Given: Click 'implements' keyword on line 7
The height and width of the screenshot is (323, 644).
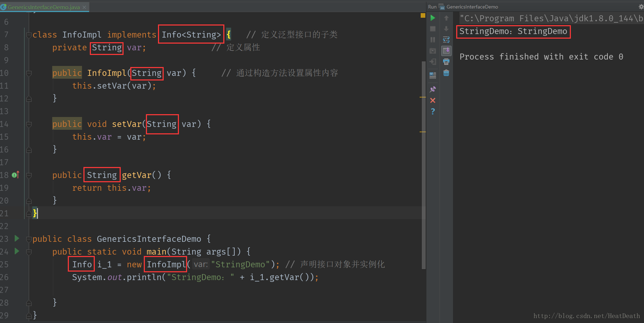Looking at the screenshot, I should coord(132,35).
